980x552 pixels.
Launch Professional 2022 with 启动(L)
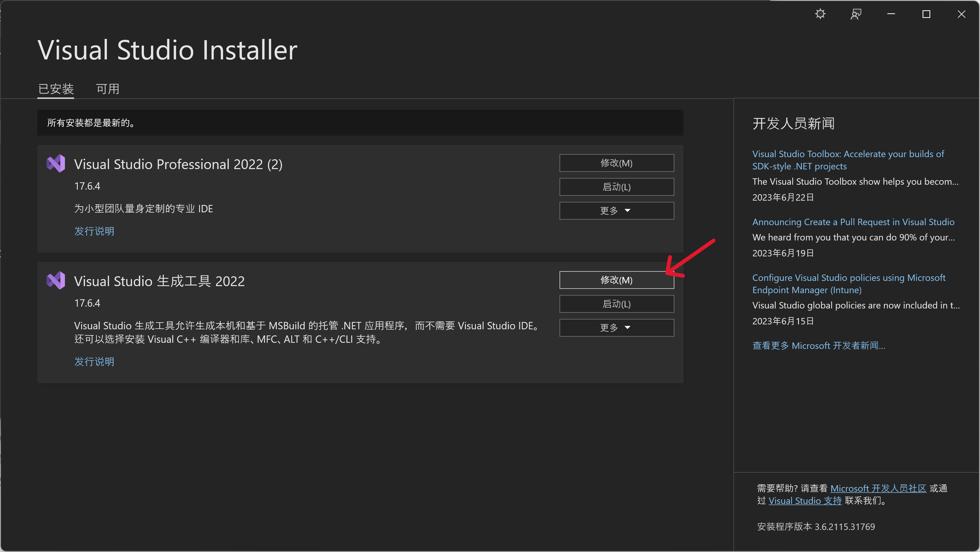tap(616, 187)
